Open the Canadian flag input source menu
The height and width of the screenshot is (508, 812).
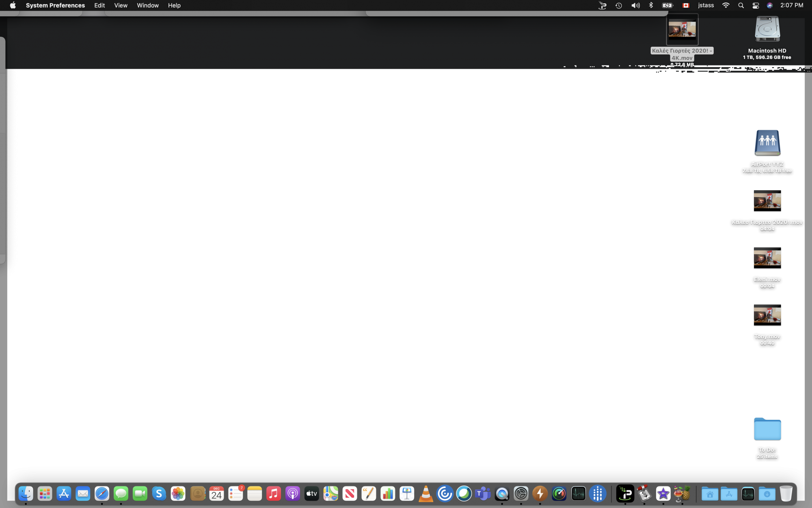(x=686, y=5)
